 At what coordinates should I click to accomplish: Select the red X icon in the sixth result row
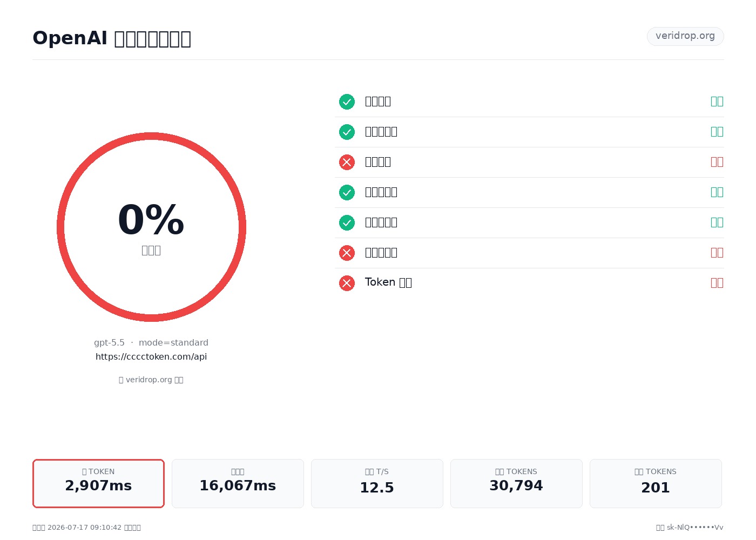tap(347, 253)
